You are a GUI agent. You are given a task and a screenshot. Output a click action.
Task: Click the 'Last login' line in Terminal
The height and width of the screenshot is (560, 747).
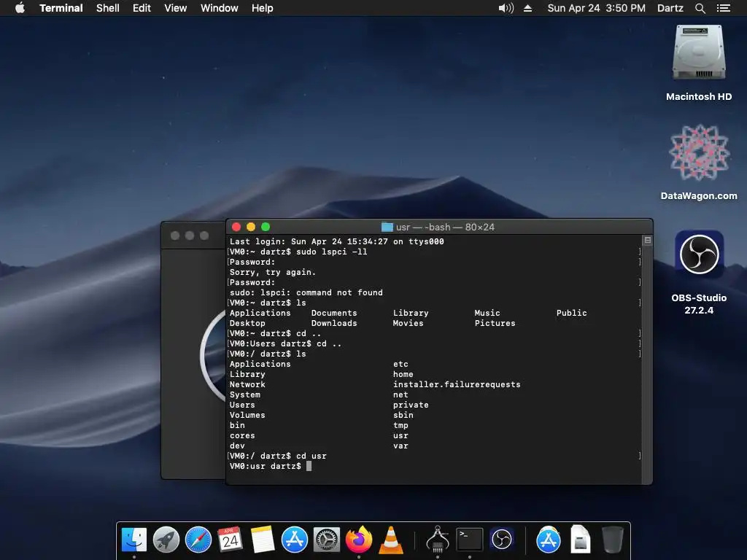337,241
